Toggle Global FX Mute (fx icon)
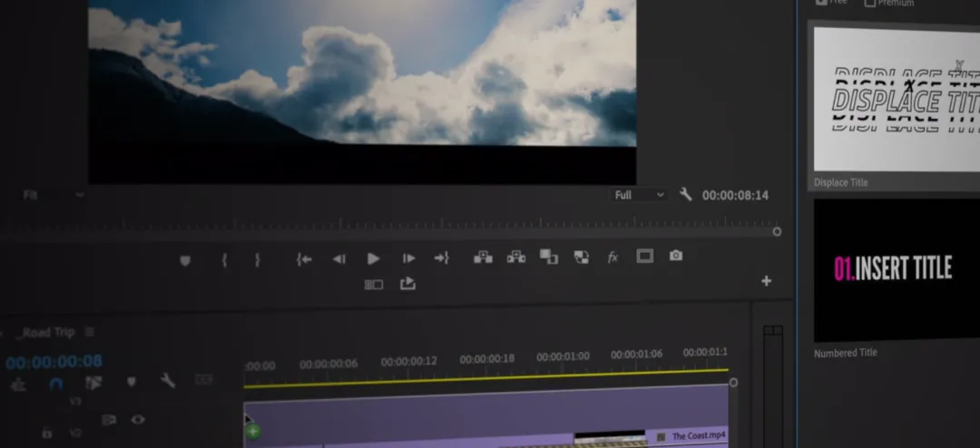 click(613, 257)
